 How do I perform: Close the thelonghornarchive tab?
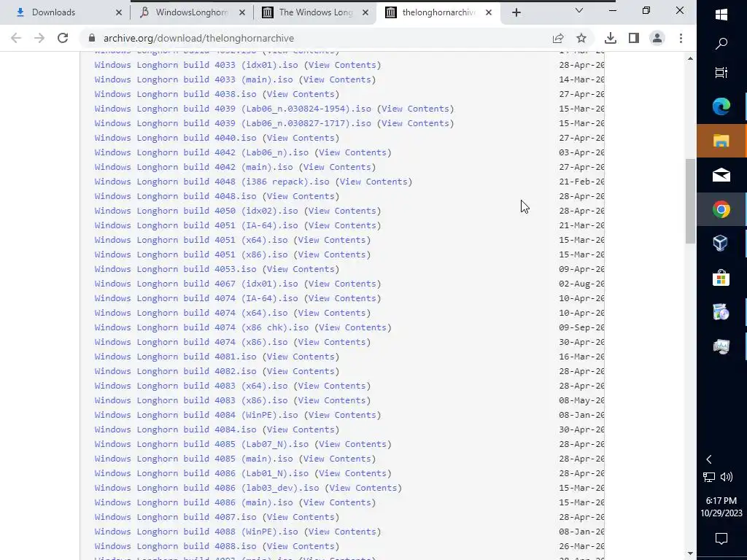tap(488, 12)
